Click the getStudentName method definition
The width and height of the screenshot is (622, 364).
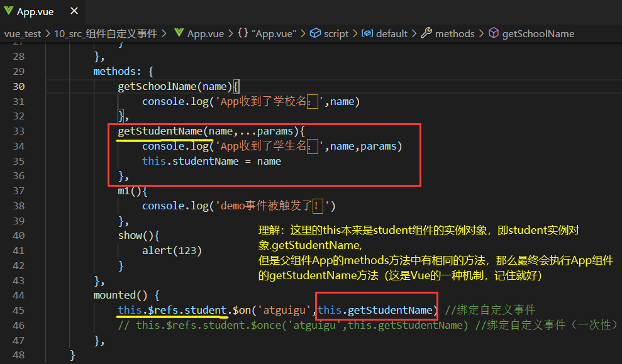160,131
